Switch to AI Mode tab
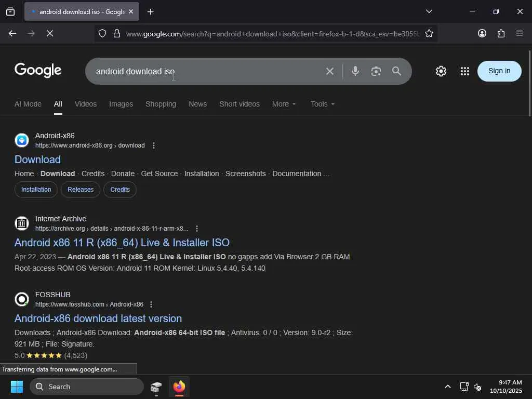 pos(28,104)
